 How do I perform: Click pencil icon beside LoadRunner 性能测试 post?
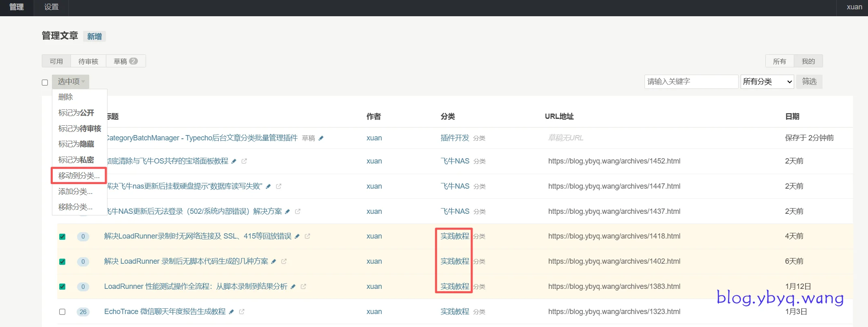coord(293,286)
